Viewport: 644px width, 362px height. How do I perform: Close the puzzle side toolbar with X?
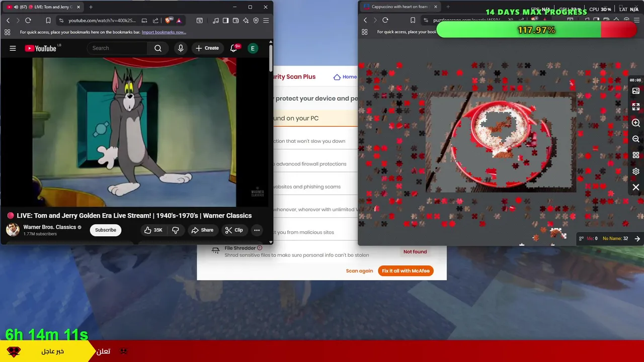coord(636,188)
